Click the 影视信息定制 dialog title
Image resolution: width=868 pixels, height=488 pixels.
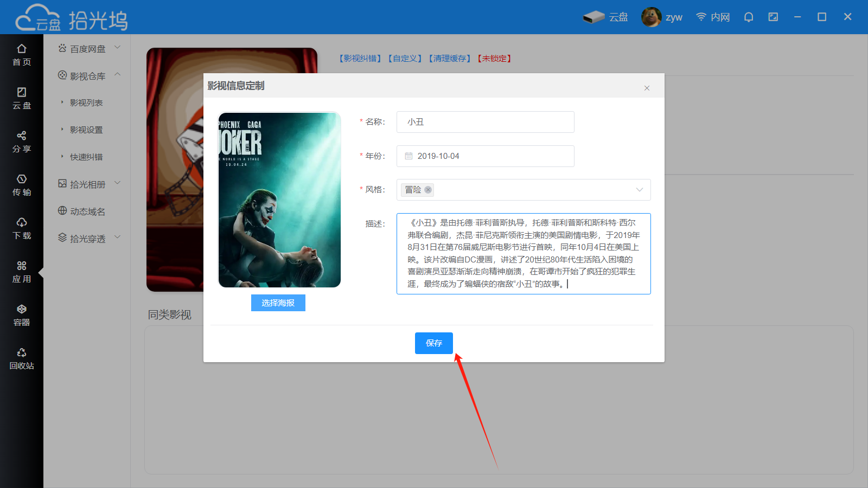tap(236, 86)
